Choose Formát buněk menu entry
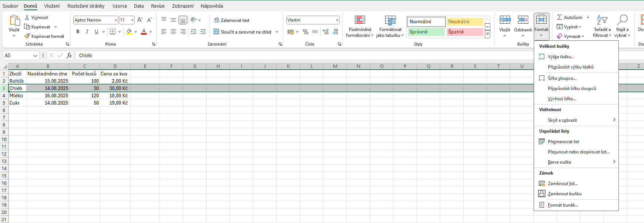 point(576,205)
